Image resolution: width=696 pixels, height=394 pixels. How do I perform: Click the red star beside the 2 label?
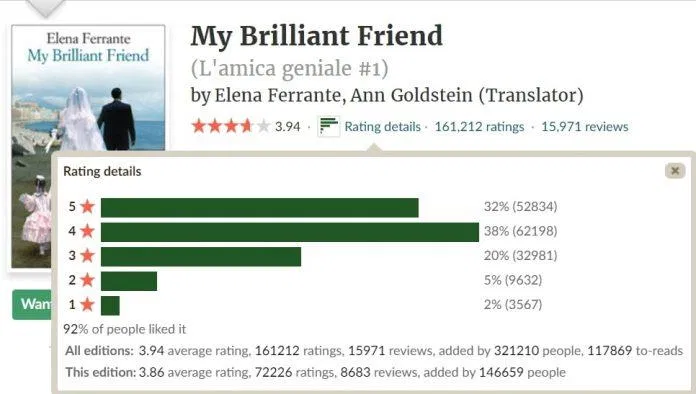click(88, 280)
